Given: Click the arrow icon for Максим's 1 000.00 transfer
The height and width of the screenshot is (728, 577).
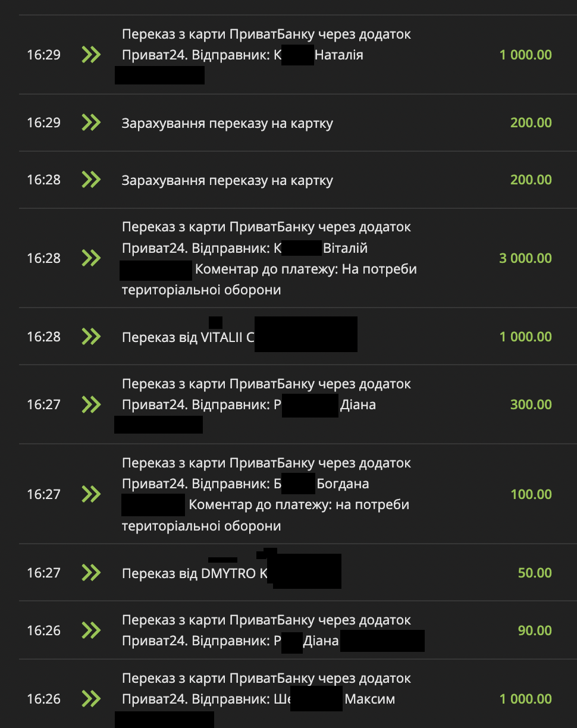Looking at the screenshot, I should point(91,699).
